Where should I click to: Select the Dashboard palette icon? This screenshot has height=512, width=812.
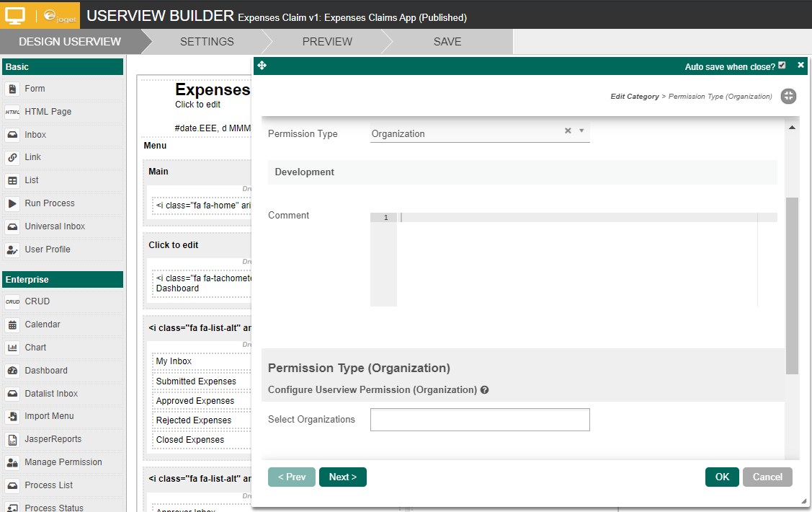click(x=12, y=371)
